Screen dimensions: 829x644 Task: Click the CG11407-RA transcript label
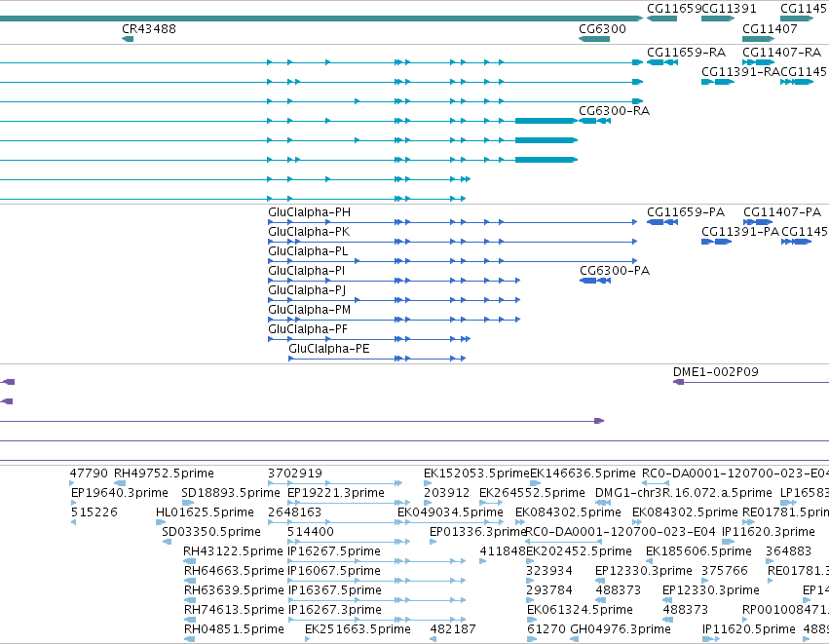click(781, 53)
